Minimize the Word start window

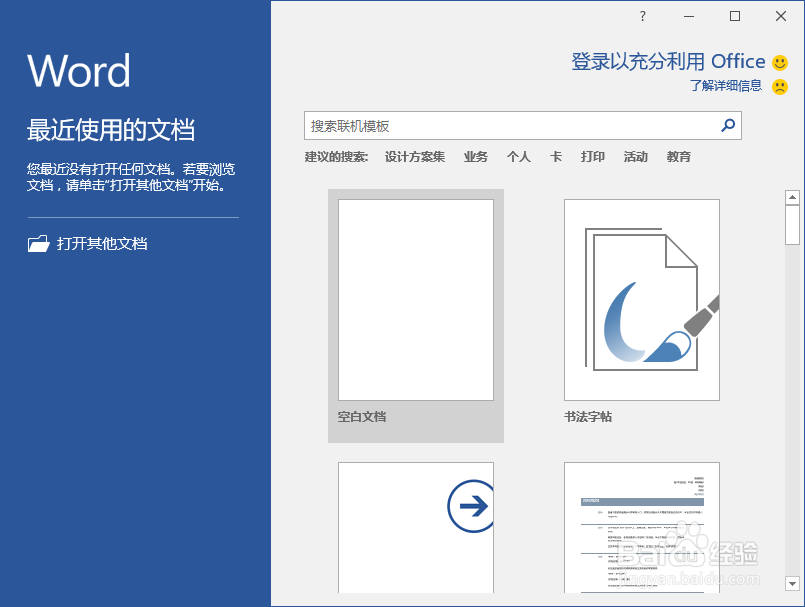(x=689, y=16)
